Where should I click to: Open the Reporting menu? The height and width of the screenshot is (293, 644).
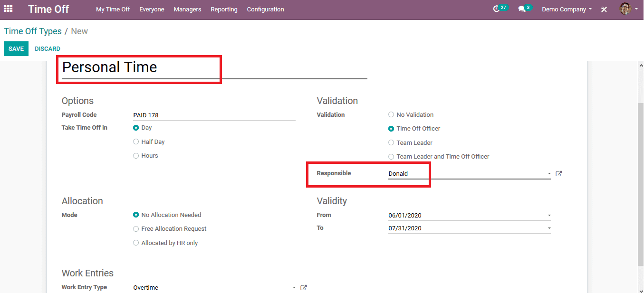pos(224,9)
